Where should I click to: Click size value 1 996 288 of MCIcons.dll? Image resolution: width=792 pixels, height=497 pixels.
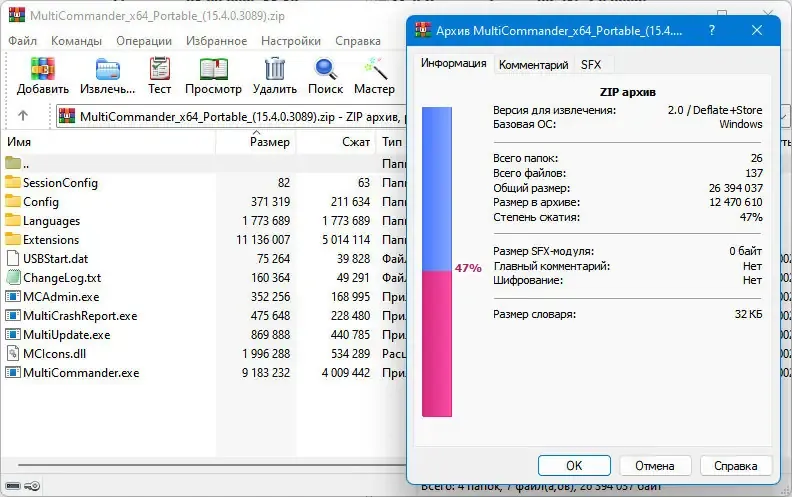tap(266, 354)
